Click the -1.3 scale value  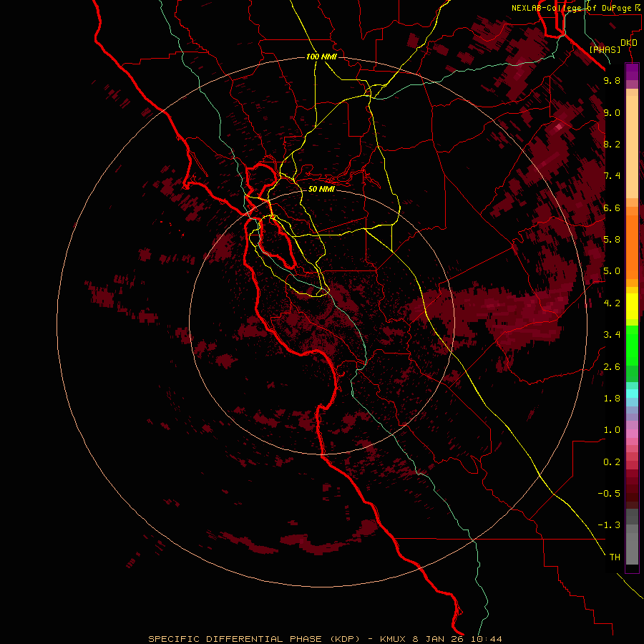click(609, 525)
